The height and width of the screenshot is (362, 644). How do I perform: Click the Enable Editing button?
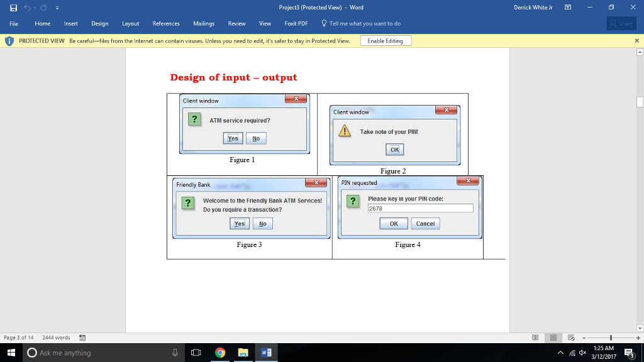pos(386,40)
